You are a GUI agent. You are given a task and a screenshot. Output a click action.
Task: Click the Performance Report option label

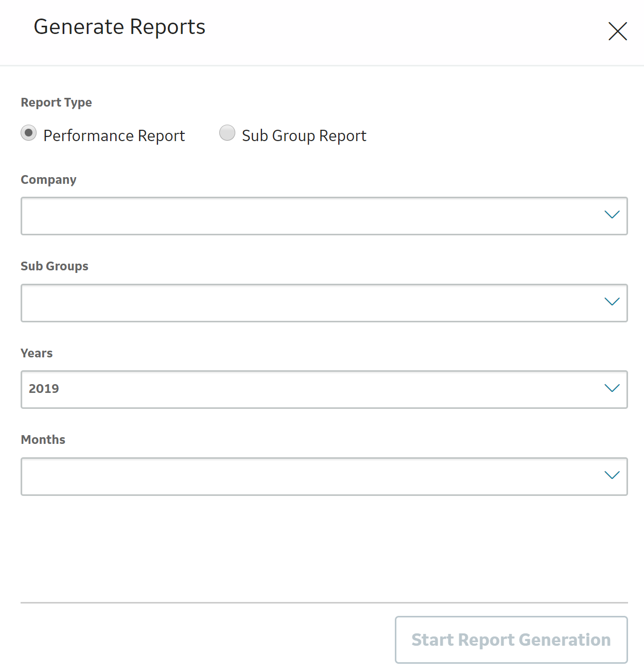[114, 135]
